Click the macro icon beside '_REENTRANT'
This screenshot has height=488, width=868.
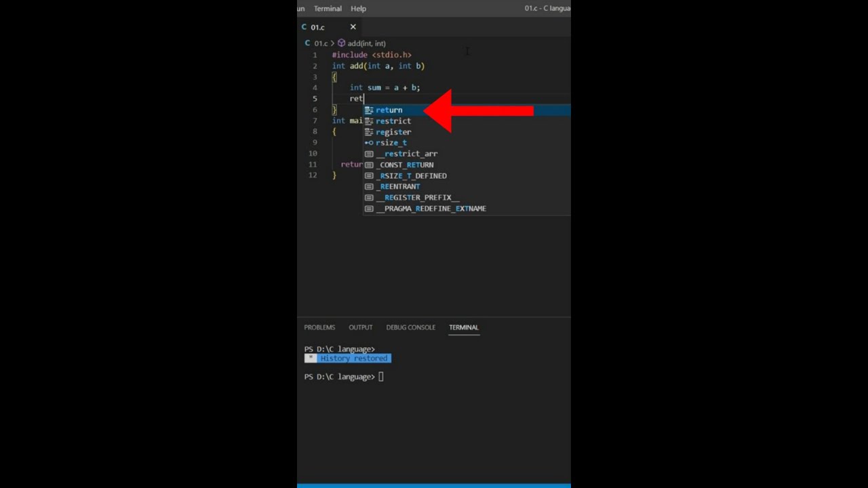pos(369,186)
